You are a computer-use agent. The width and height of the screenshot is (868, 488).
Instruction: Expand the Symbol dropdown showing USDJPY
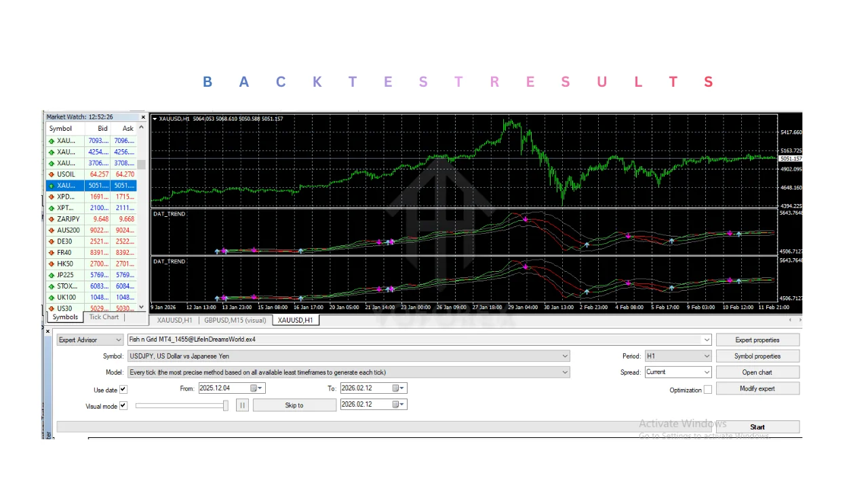[x=565, y=356]
